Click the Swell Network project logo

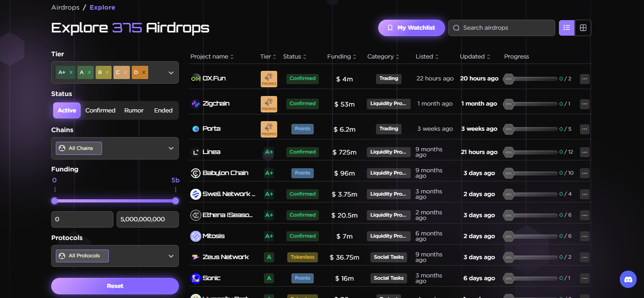click(196, 194)
